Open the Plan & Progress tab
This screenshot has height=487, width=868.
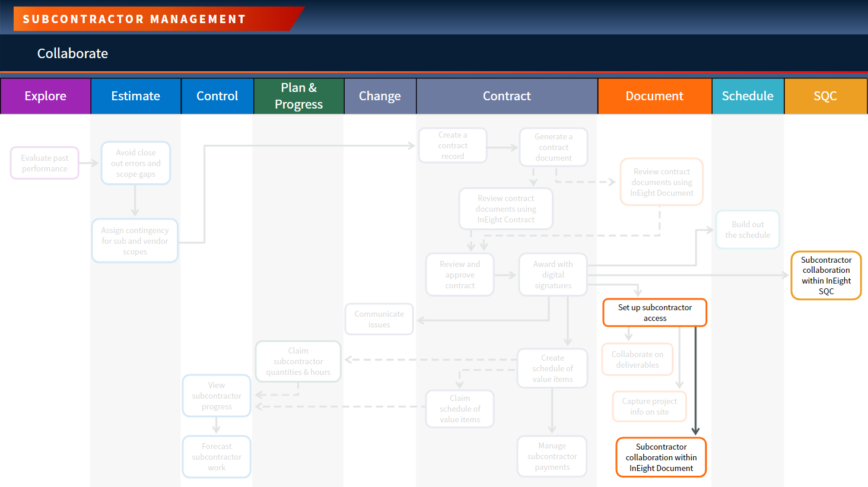tap(299, 96)
